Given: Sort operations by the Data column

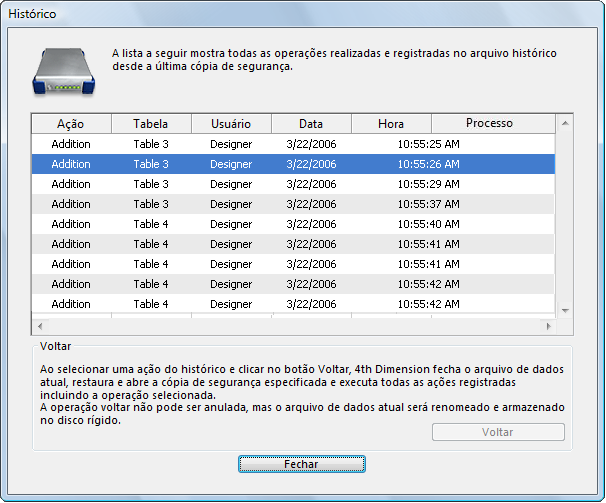Looking at the screenshot, I should [x=311, y=124].
